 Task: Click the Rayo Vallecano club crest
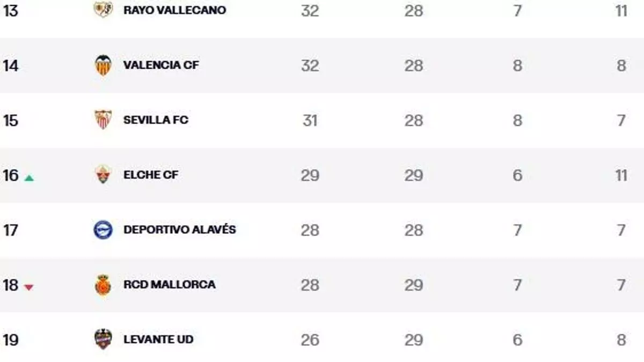103,10
